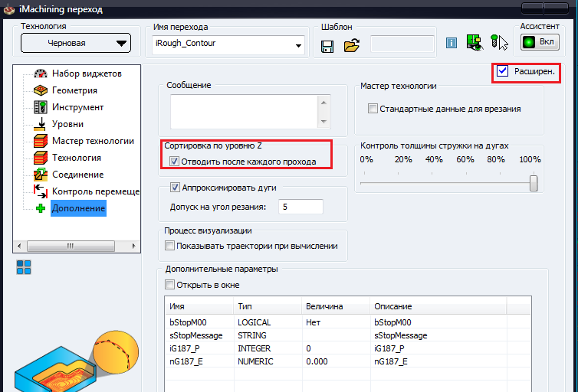Click the tree scrollbar right arrow
Screen dimensions: 578x392
coord(133,246)
